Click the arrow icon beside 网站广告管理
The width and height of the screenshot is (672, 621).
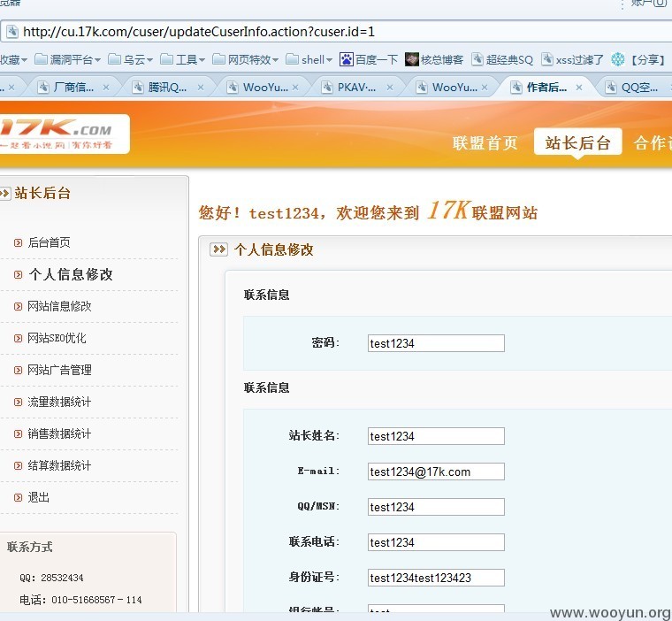18,370
